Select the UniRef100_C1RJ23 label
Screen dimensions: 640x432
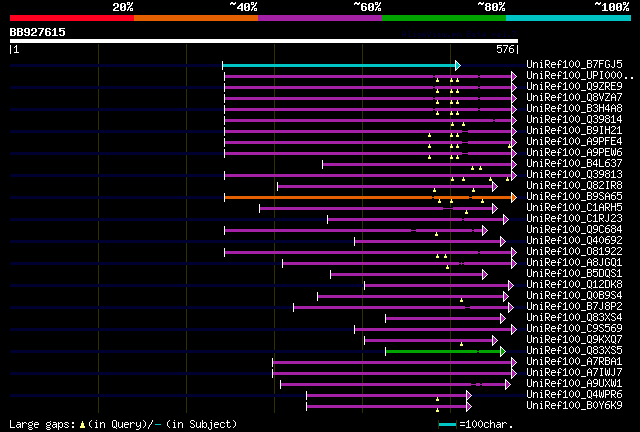pyautogui.click(x=574, y=218)
